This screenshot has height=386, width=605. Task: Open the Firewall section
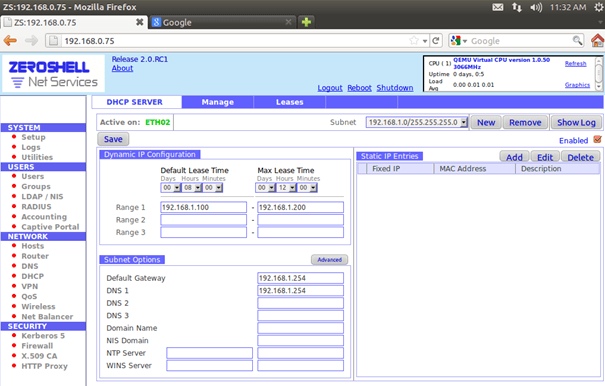click(x=37, y=346)
